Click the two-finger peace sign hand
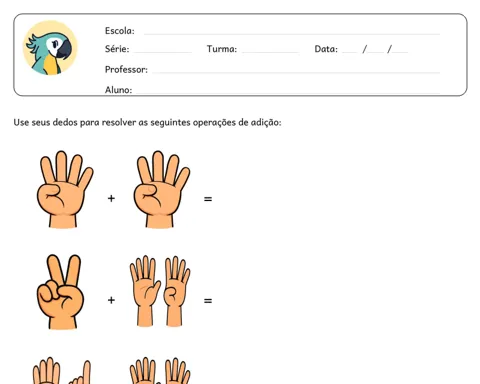The image size is (480, 384). 60,292
